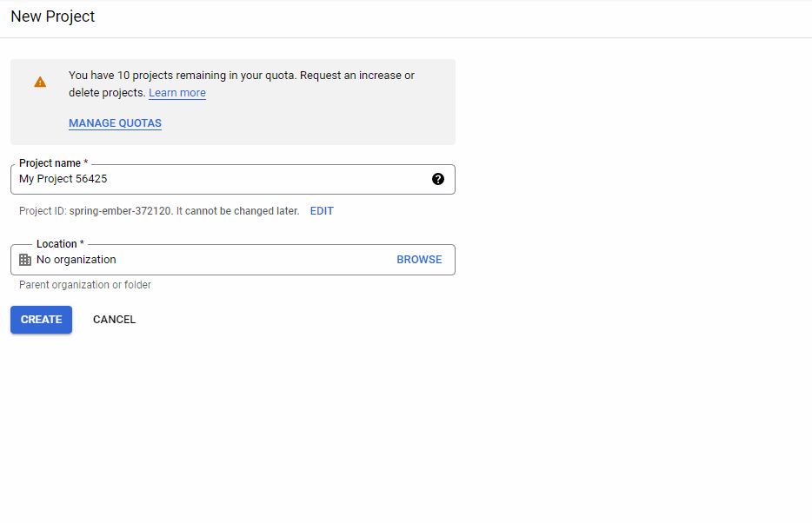Click the orange warning triangle icon
This screenshot has height=523, width=812.
40,82
